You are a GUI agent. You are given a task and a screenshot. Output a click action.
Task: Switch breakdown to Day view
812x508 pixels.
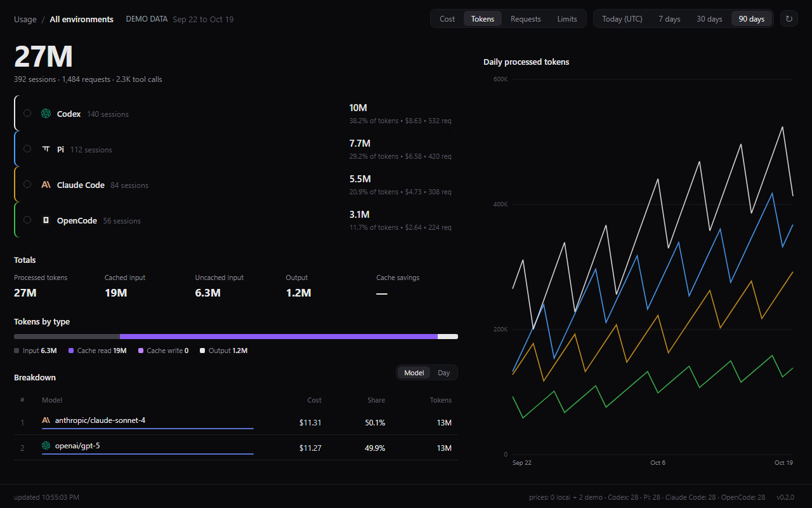pos(443,373)
